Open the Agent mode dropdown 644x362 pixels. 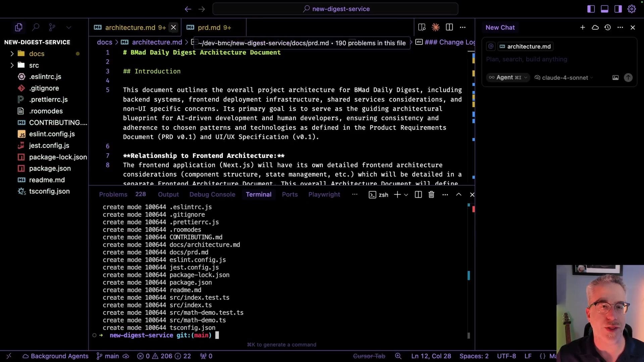click(x=508, y=77)
